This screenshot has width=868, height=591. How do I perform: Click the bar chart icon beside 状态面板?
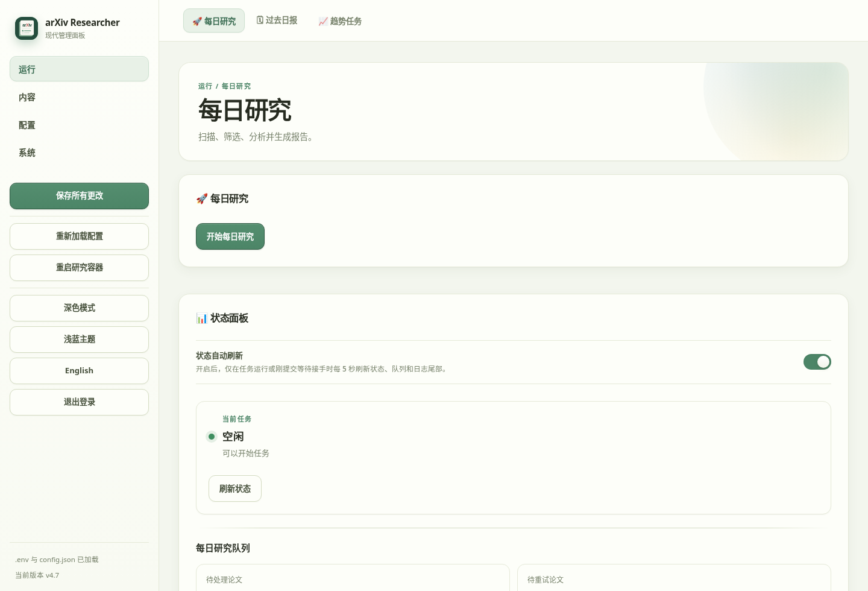201,318
